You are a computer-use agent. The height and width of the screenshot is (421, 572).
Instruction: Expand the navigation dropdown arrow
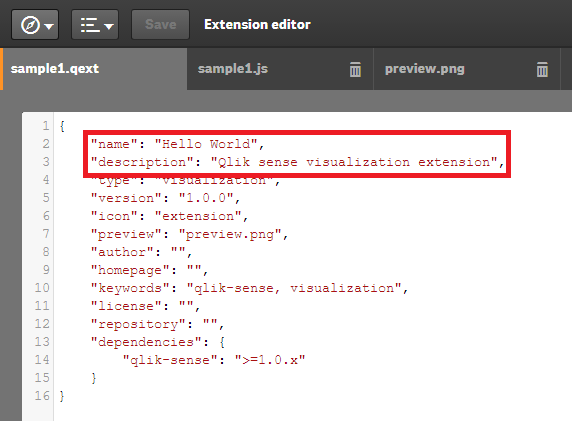(x=49, y=26)
